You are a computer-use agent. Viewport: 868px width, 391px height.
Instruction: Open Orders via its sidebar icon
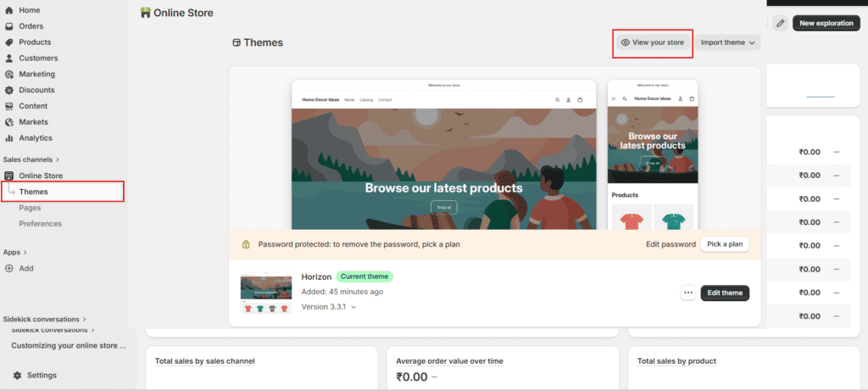click(x=9, y=26)
